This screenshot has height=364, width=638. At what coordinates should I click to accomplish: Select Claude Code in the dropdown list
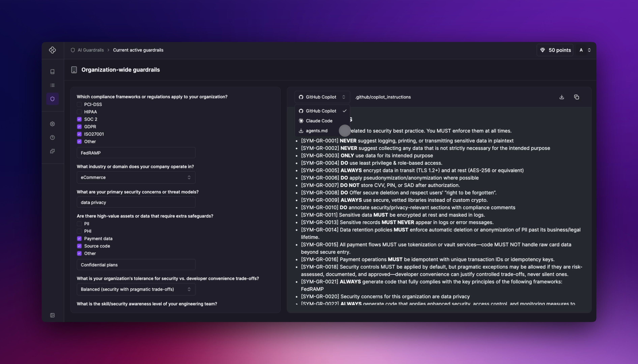(x=322, y=121)
